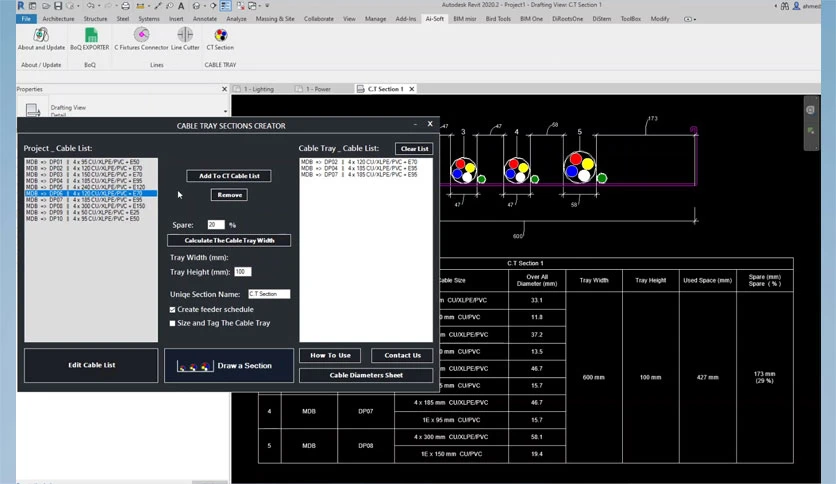Click Calculate The Cable Tray Width button

[229, 240]
